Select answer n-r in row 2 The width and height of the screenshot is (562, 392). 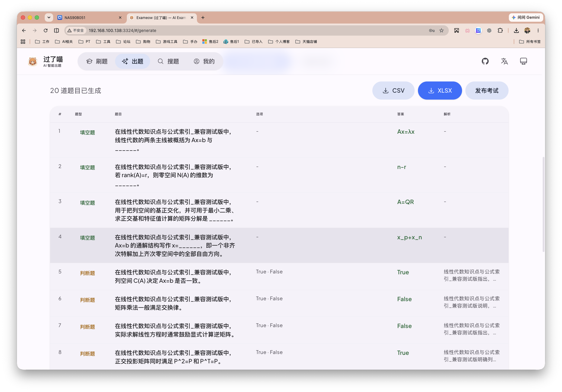tap(402, 167)
